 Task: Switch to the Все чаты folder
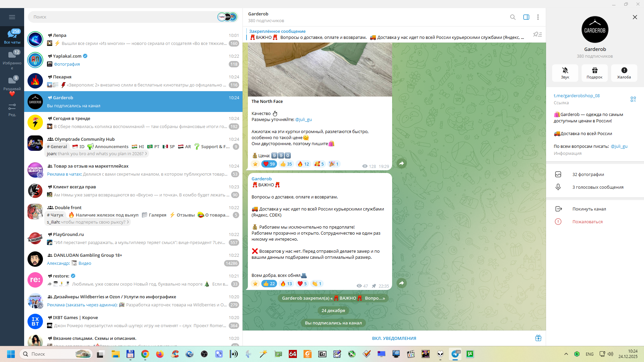(x=12, y=36)
